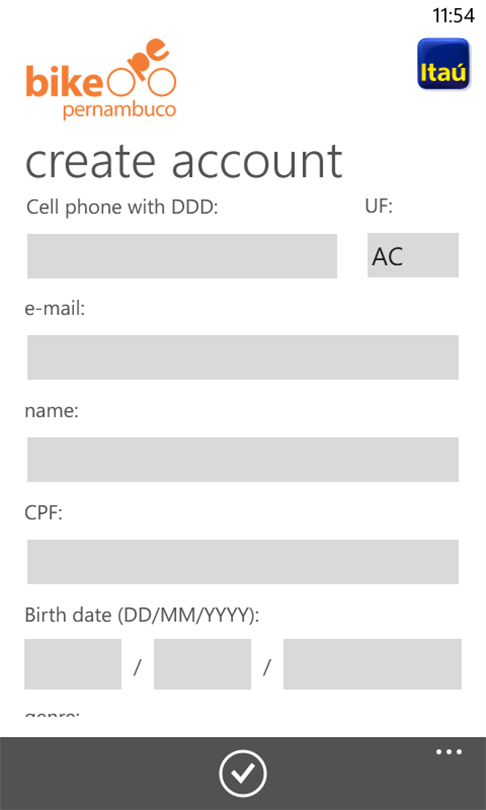The height and width of the screenshot is (810, 486).
Task: Select the name input field
Action: tap(243, 459)
